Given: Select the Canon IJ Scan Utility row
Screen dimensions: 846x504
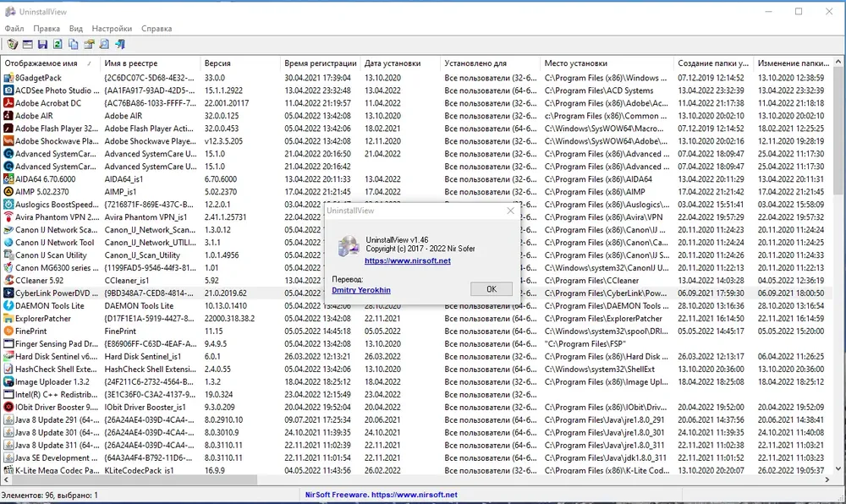Looking at the screenshot, I should 416,255.
